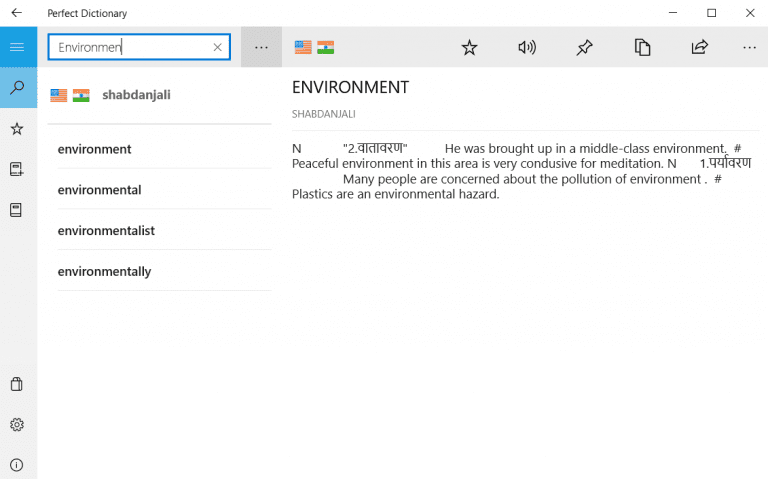Open the 'environmentalist' entry

point(106,231)
